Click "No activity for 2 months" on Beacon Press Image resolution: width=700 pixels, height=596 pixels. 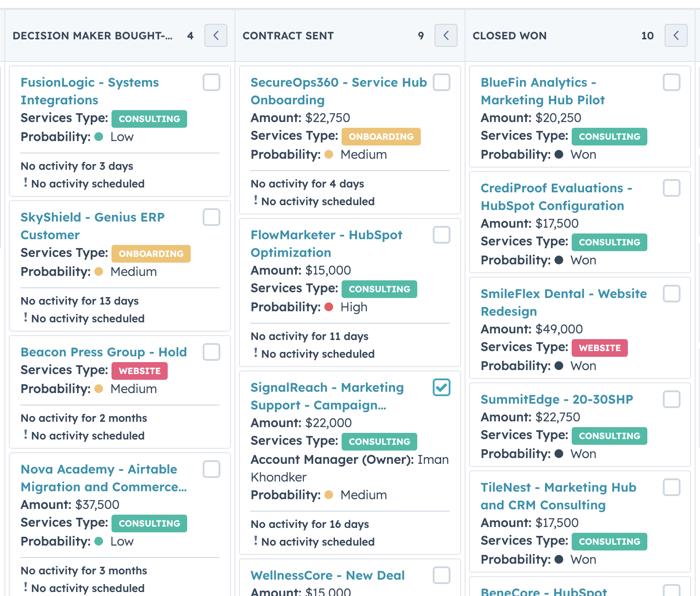tap(84, 418)
